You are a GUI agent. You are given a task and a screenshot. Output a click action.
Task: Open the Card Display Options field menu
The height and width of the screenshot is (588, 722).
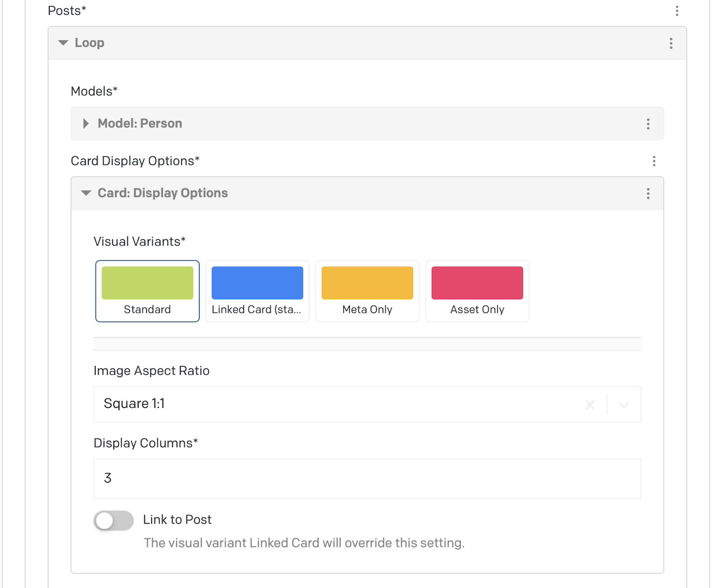coord(654,161)
